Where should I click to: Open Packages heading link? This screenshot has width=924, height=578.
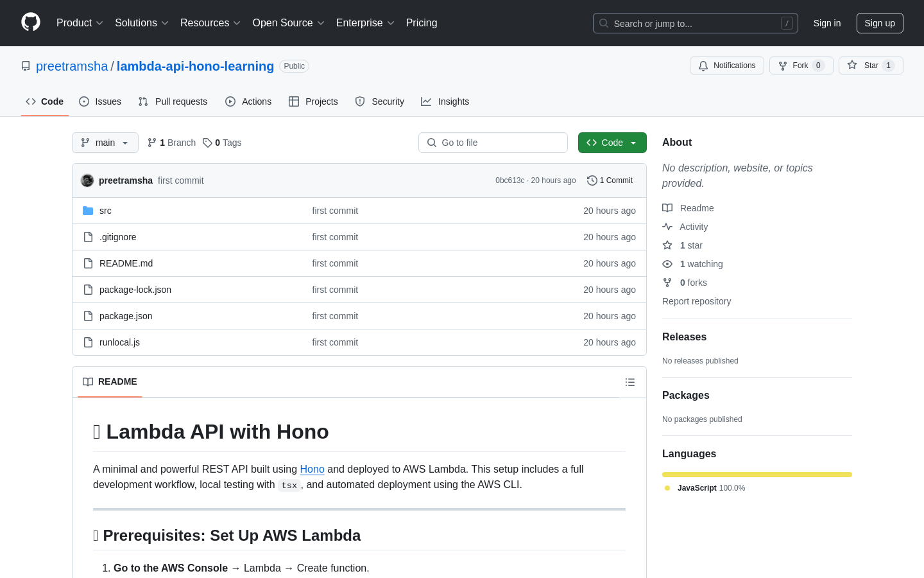(685, 395)
